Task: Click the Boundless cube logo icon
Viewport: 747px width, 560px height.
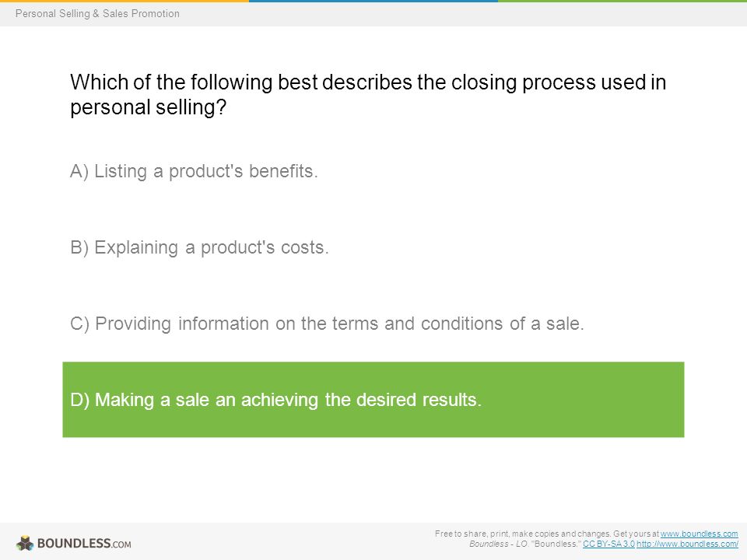Action: pos(25,543)
